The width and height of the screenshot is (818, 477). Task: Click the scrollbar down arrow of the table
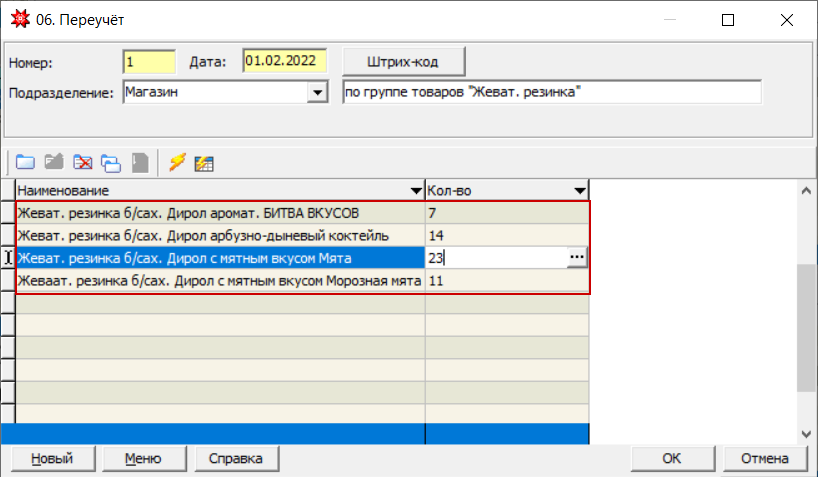(x=806, y=434)
